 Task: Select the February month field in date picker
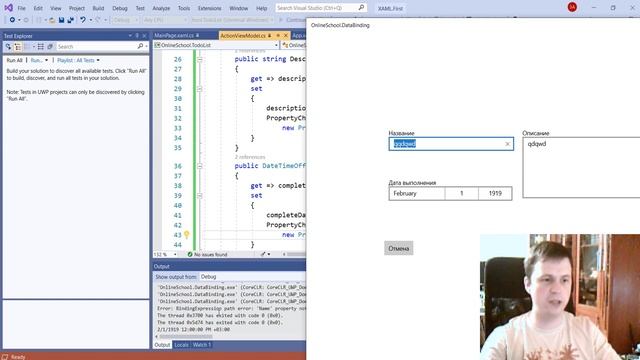[x=417, y=193]
